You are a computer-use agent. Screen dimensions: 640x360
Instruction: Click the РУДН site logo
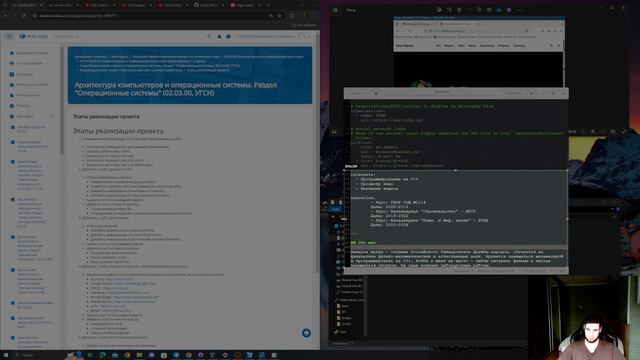[x=34, y=36]
